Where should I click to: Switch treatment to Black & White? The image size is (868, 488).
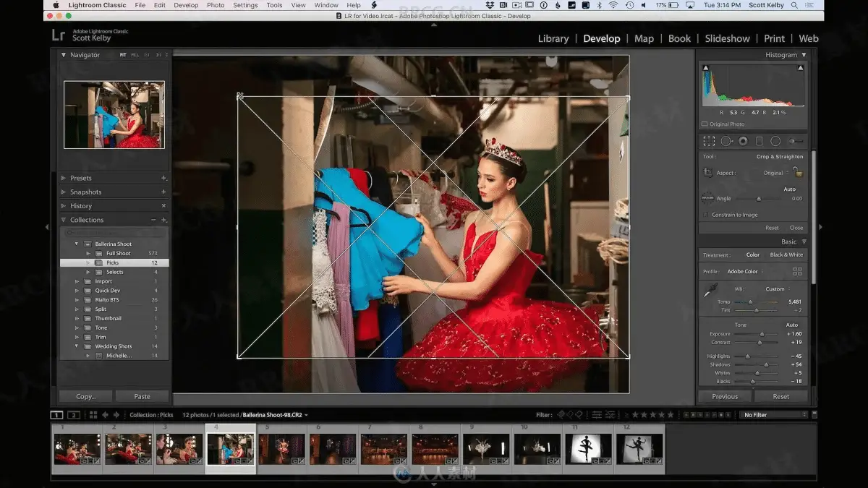(786, 254)
